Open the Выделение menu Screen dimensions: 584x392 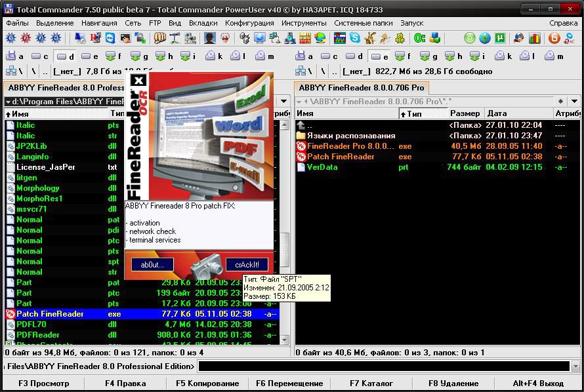pyautogui.click(x=54, y=23)
